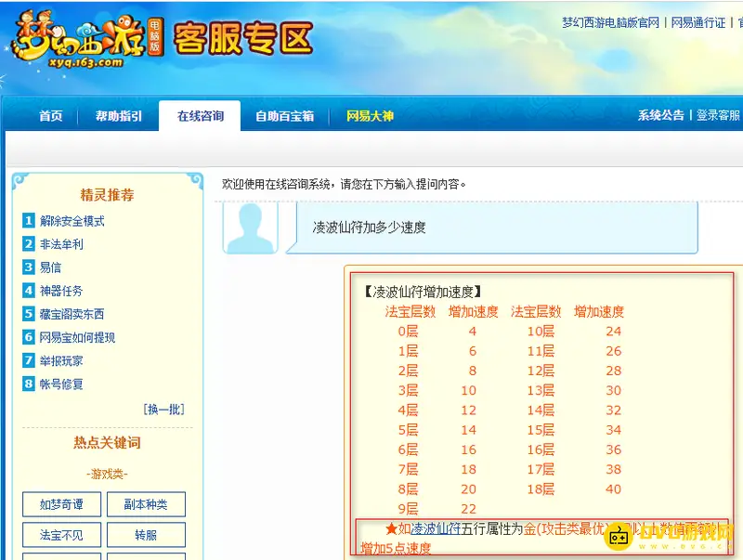Visit 梦幻西游电脑版官网 link
743x560 pixels.
(x=610, y=22)
